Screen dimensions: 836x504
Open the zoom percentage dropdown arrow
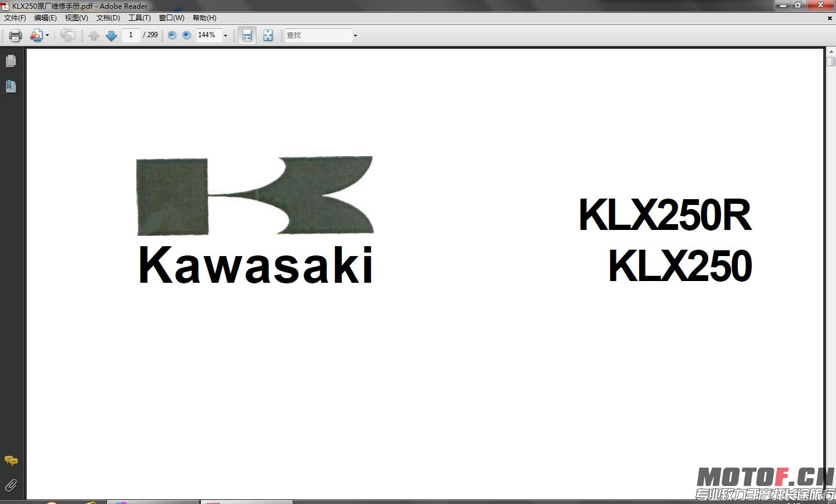226,35
